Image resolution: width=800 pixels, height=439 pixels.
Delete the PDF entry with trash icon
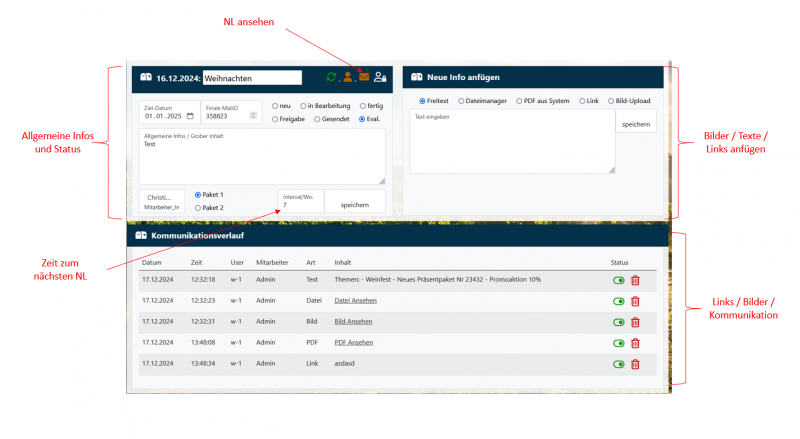point(635,343)
